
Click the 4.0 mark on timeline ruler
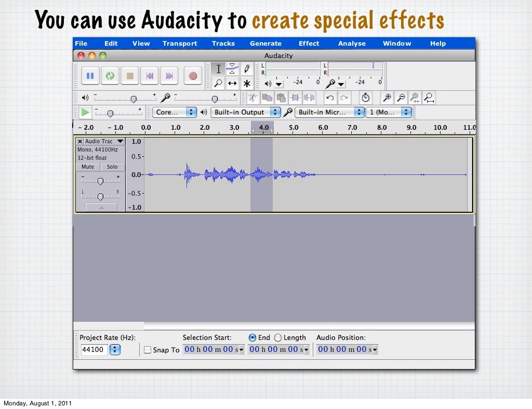tap(264, 127)
